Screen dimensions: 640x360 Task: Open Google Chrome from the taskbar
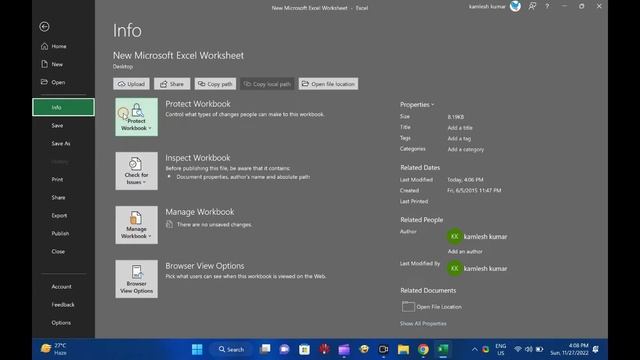(423, 349)
